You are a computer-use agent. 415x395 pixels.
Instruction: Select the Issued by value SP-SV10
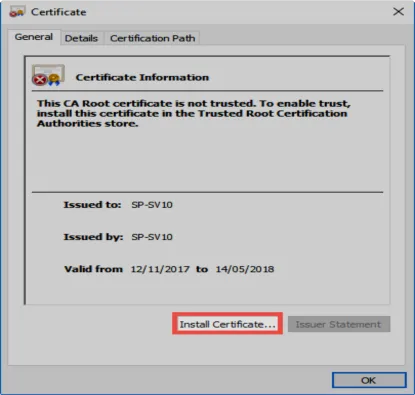(x=152, y=237)
